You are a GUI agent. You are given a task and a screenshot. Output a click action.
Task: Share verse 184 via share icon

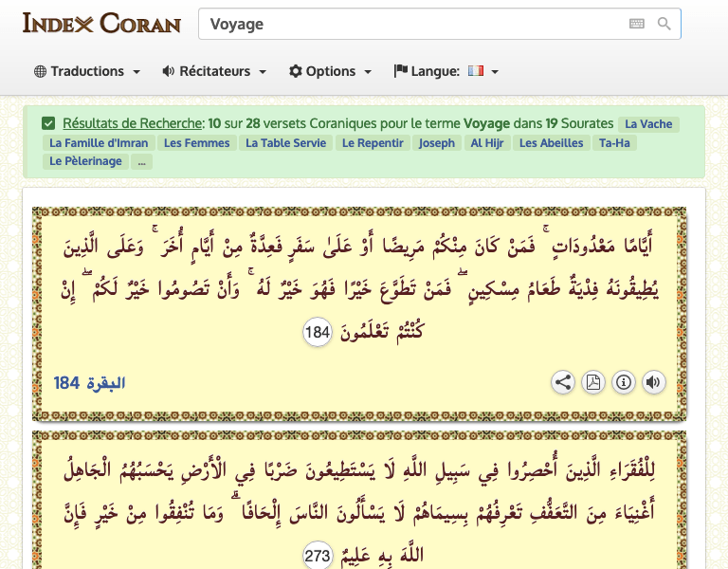point(563,382)
